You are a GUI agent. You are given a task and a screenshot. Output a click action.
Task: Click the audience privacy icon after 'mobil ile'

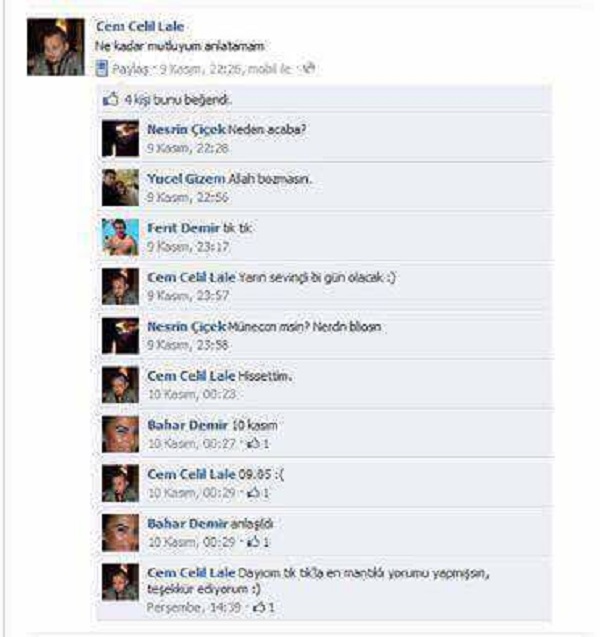[x=309, y=68]
